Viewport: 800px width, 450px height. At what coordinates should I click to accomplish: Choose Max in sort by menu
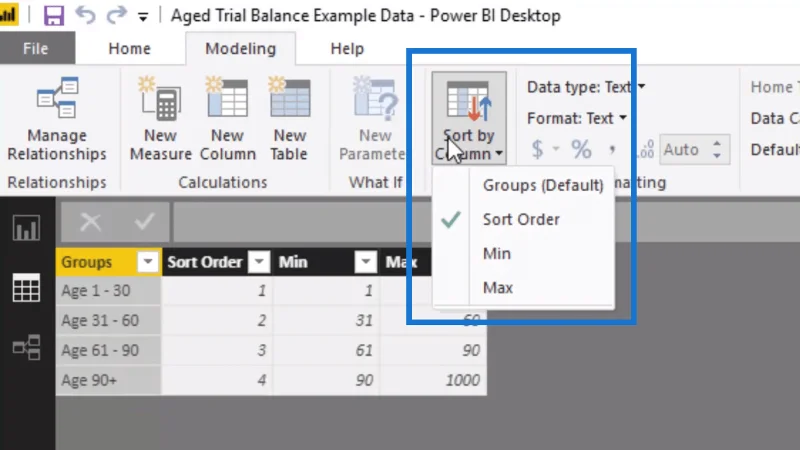(497, 288)
